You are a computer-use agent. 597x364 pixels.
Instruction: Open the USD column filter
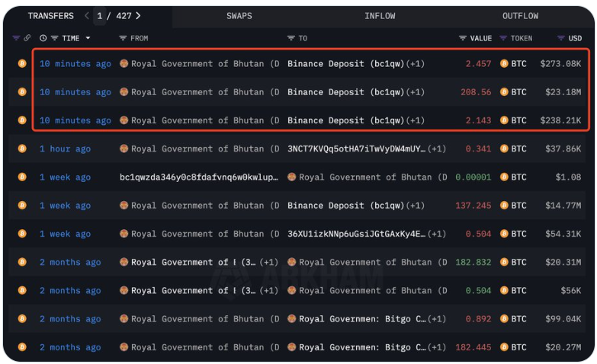pos(561,38)
